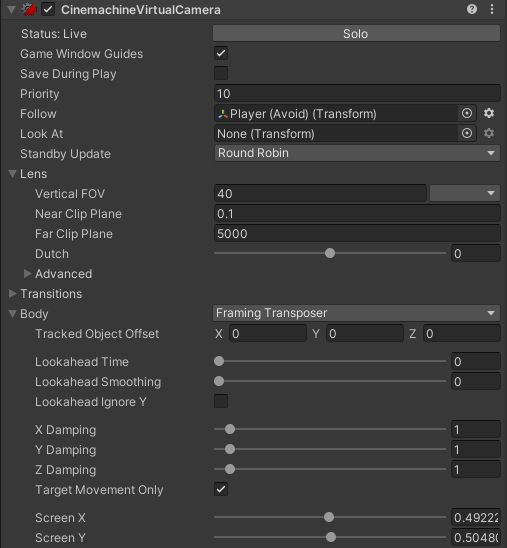Screen dimensions: 507x548
Task: Click the 'Priority' label
Action: (x=40, y=94)
